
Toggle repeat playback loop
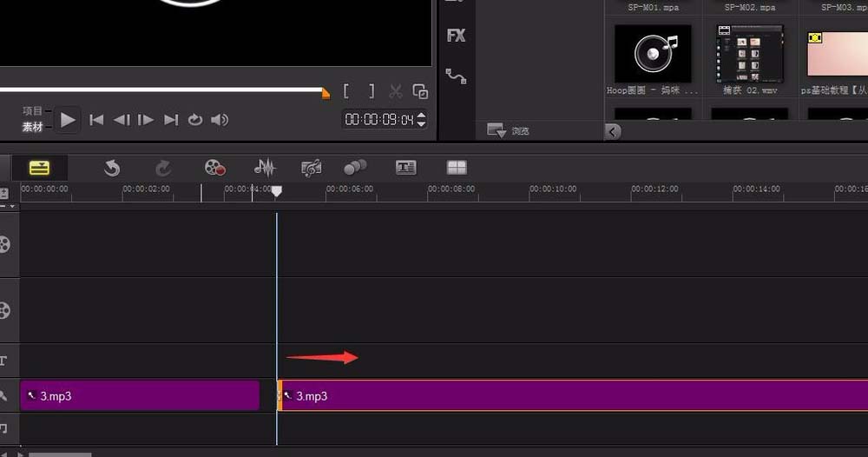(x=194, y=120)
